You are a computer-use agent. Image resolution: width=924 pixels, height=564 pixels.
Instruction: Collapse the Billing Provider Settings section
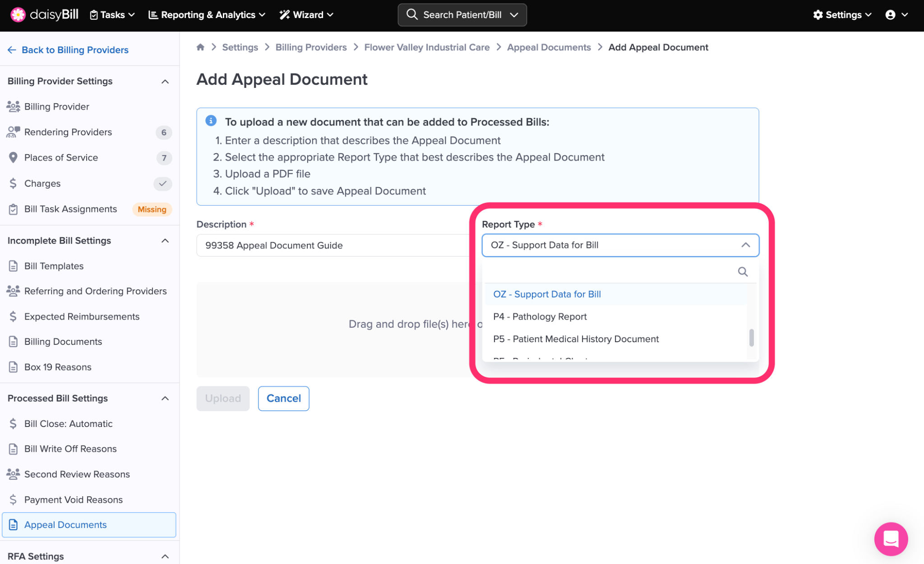(165, 82)
